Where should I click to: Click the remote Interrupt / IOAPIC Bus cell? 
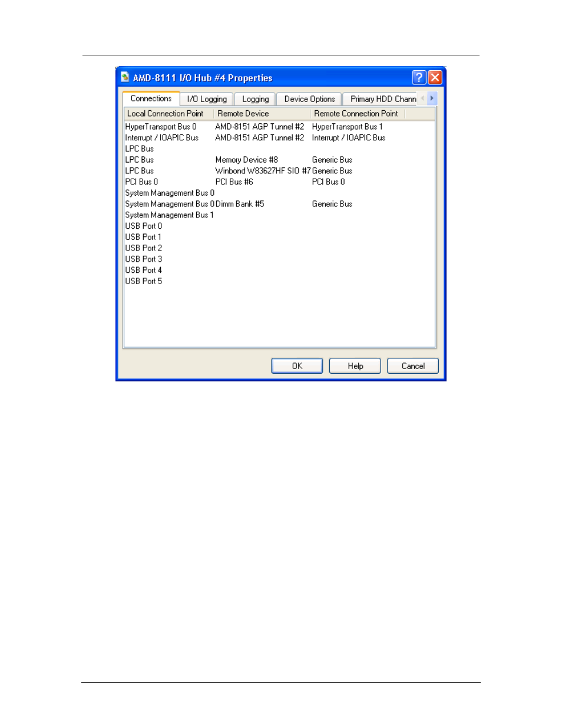coord(349,138)
